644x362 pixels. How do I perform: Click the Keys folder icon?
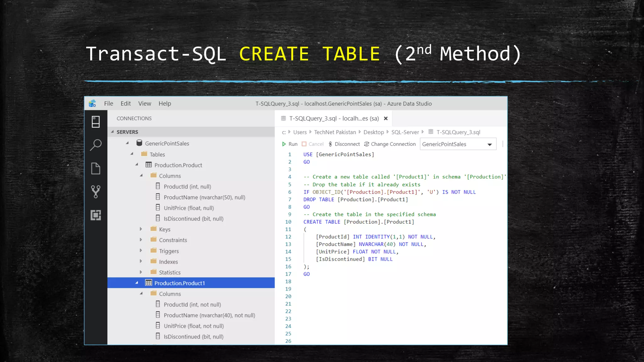pos(153,228)
